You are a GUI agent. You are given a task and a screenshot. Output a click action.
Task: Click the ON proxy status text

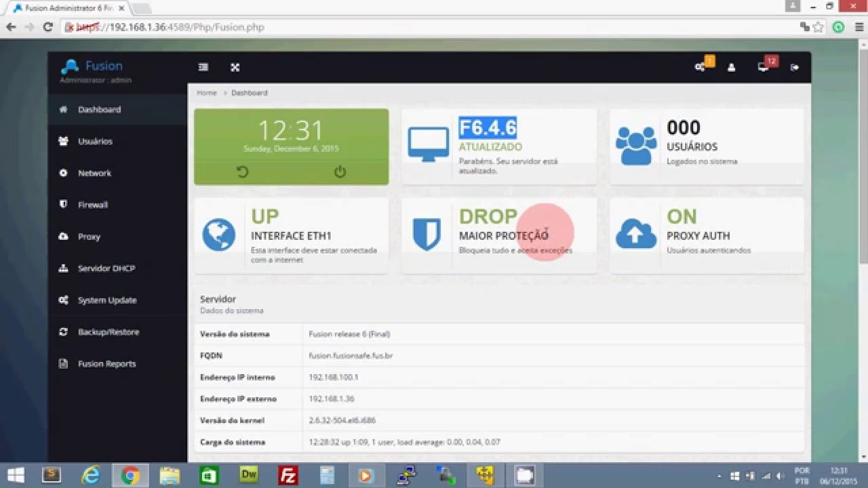click(682, 216)
